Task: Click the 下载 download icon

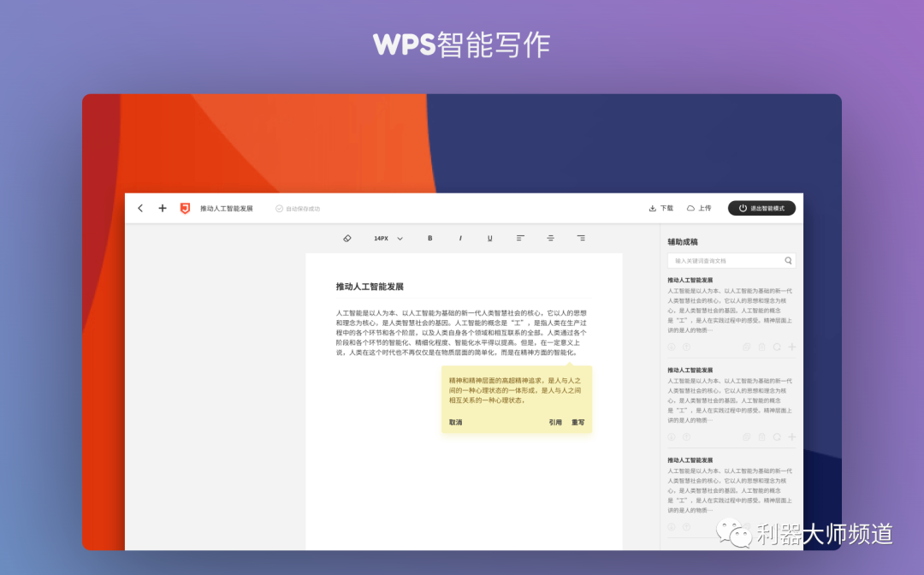Action: (x=660, y=208)
